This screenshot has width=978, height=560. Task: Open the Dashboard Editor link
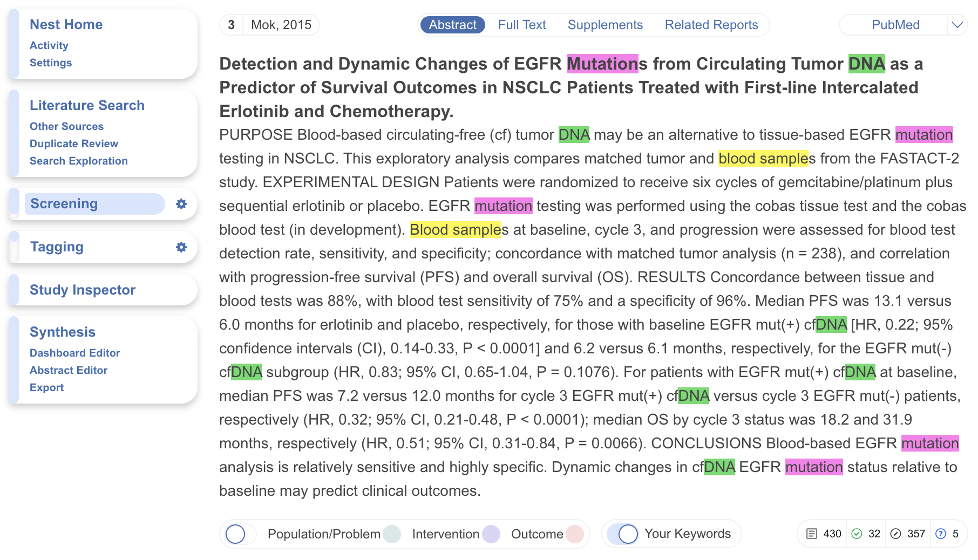pyautogui.click(x=75, y=353)
